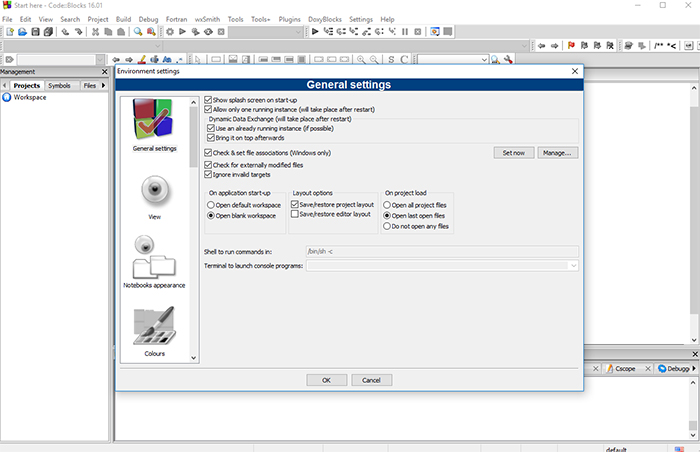Viewport: 700px width, 452px height.
Task: Click the Undo arrow icon
Action: (x=65, y=32)
